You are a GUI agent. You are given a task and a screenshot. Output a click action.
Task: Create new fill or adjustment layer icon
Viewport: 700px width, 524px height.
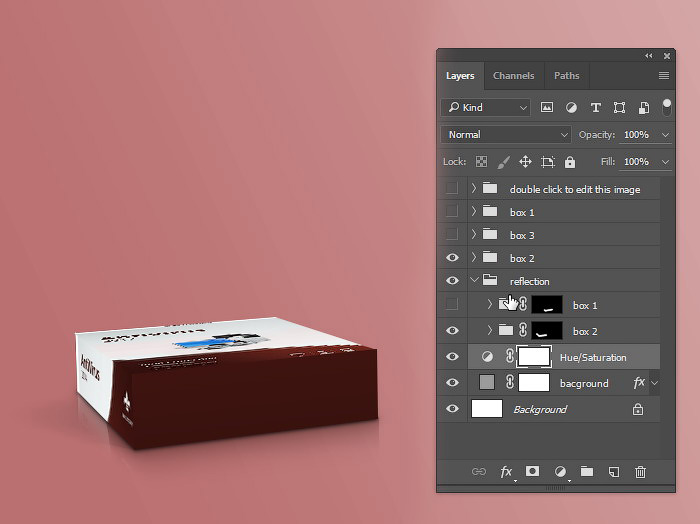pos(560,472)
